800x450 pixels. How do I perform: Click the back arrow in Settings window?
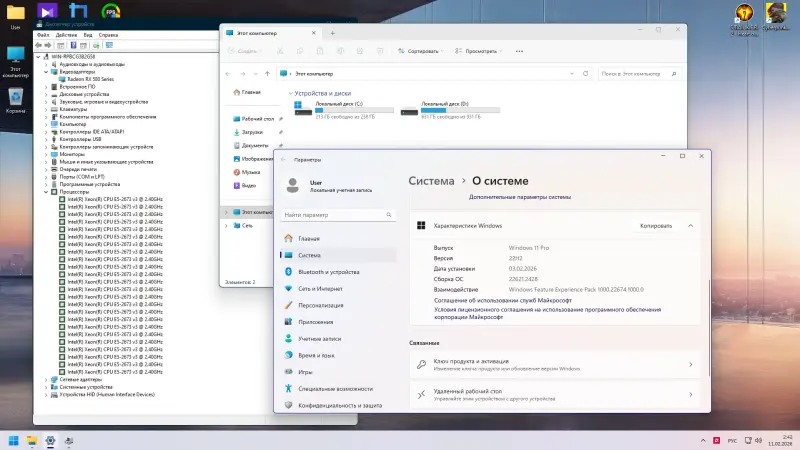click(x=284, y=159)
